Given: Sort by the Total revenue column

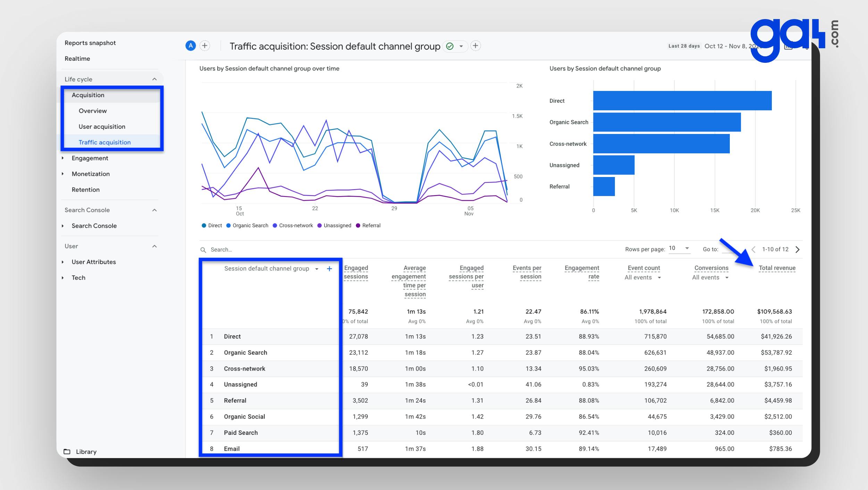Looking at the screenshot, I should [x=777, y=268].
